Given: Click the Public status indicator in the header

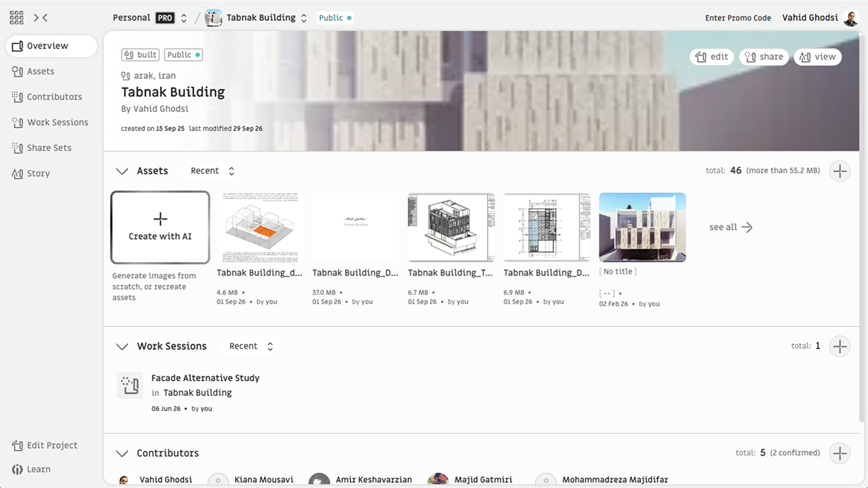Looking at the screenshot, I should [x=335, y=18].
